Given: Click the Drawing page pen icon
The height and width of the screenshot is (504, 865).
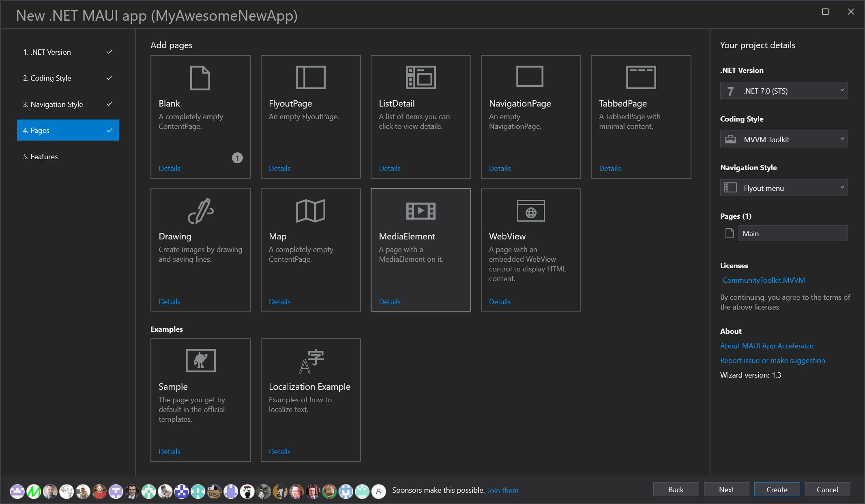Looking at the screenshot, I should tap(200, 211).
